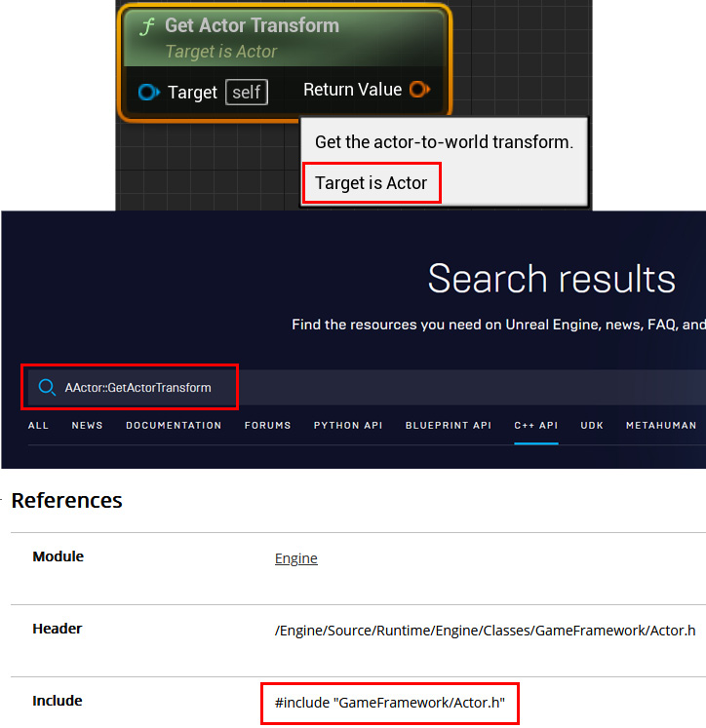
Task: Click the 'Target is Actor' tooltip text
Action: coord(371,183)
